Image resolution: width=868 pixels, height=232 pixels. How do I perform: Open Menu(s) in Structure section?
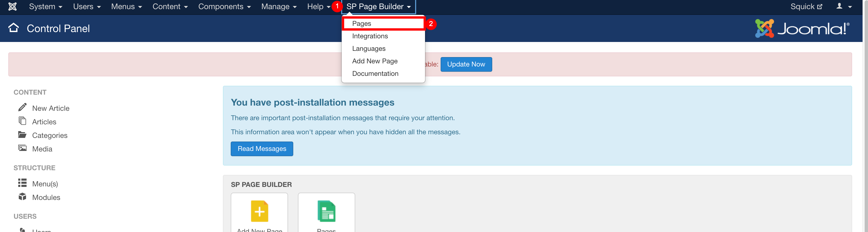pos(45,184)
